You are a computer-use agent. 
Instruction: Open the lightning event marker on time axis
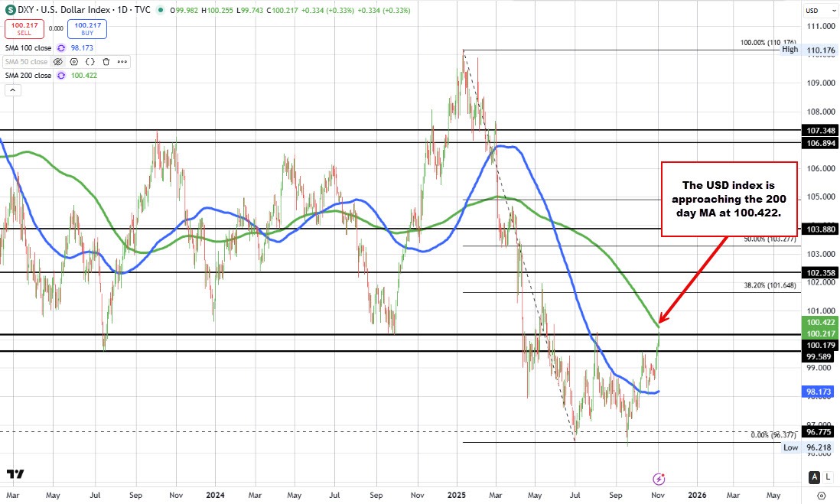point(658,479)
